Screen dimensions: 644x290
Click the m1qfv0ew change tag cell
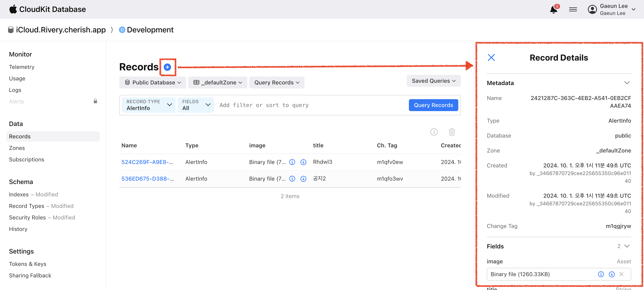coord(390,162)
